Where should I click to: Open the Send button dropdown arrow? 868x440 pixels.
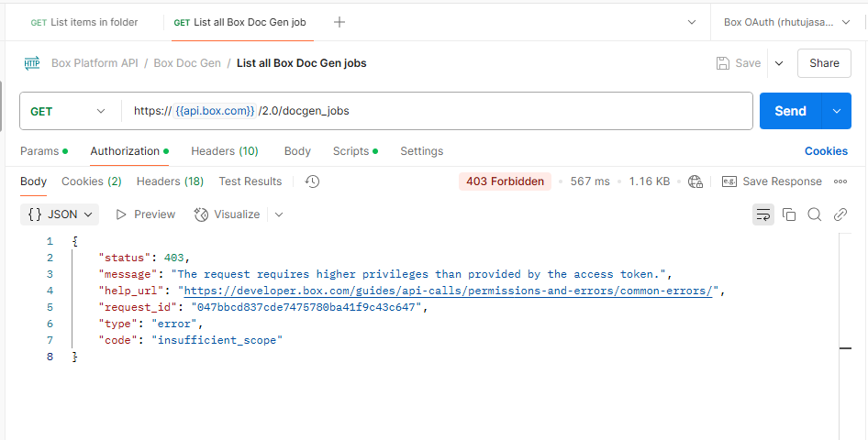click(837, 111)
